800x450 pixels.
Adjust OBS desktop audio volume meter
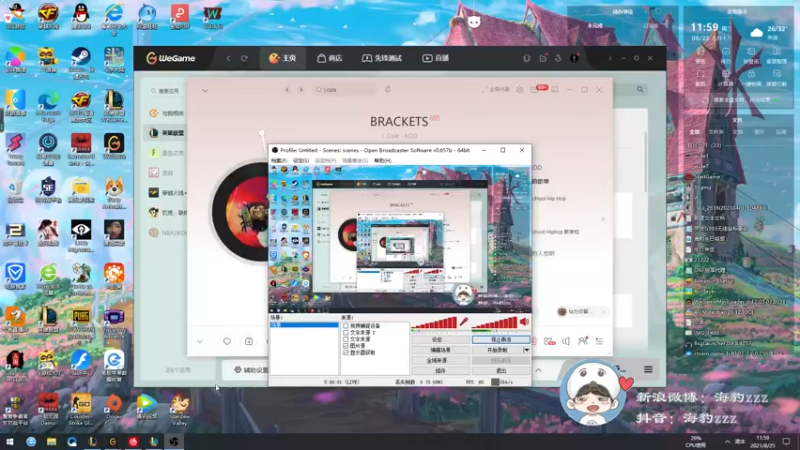(494, 322)
